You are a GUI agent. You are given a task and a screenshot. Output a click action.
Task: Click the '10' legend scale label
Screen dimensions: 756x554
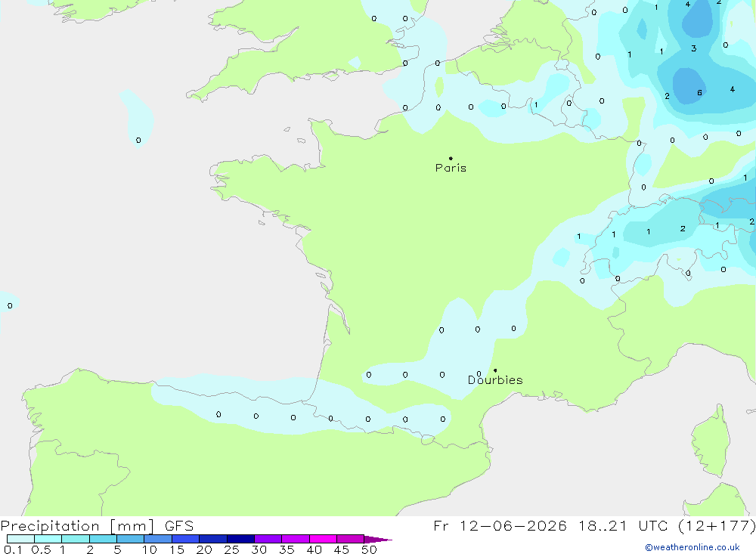(x=150, y=549)
